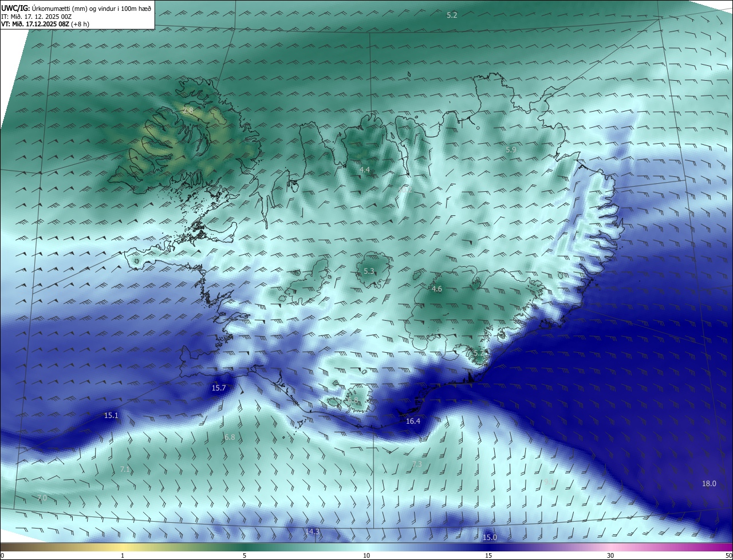The image size is (733, 560).
Task: Click the 15.1 value label on the map
Action: 111,415
